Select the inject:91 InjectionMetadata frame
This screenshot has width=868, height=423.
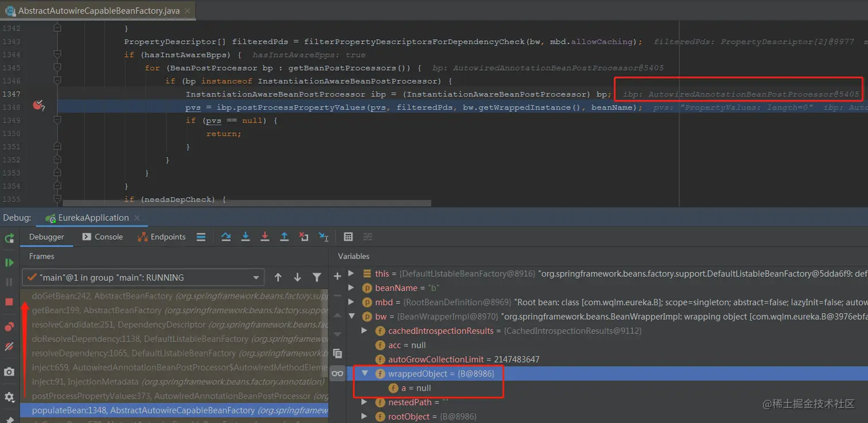(x=175, y=382)
